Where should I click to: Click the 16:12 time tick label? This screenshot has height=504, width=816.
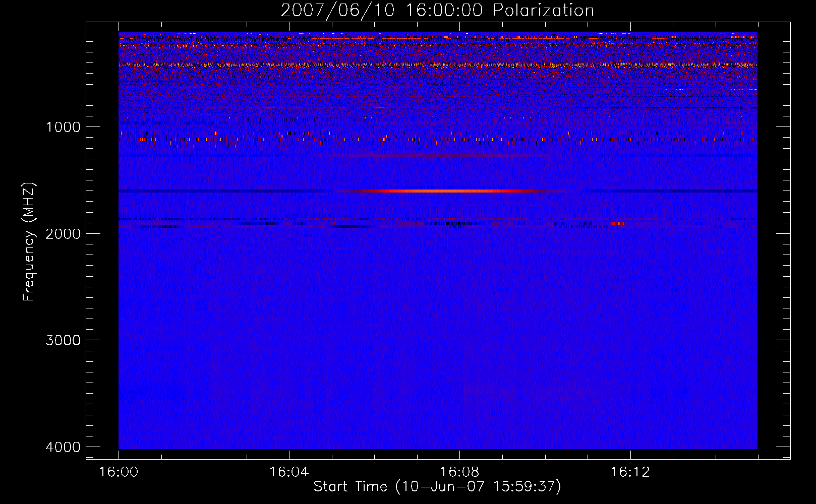(630, 472)
